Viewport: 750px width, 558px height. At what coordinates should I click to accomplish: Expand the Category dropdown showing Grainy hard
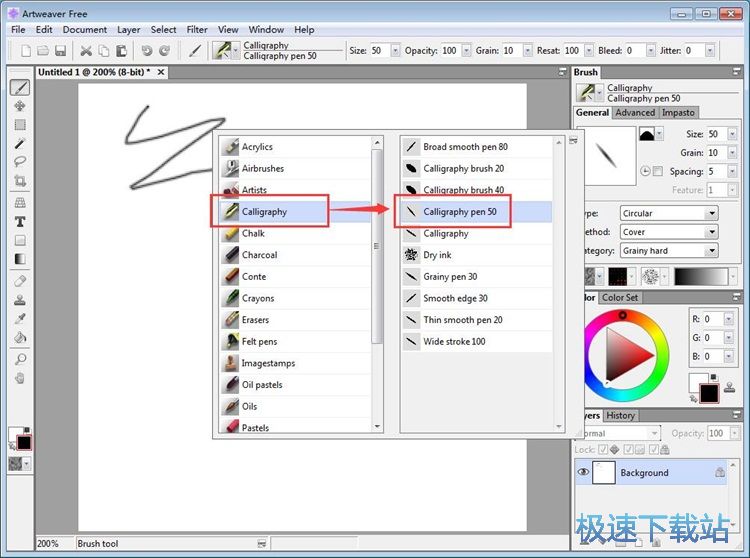[x=668, y=250]
